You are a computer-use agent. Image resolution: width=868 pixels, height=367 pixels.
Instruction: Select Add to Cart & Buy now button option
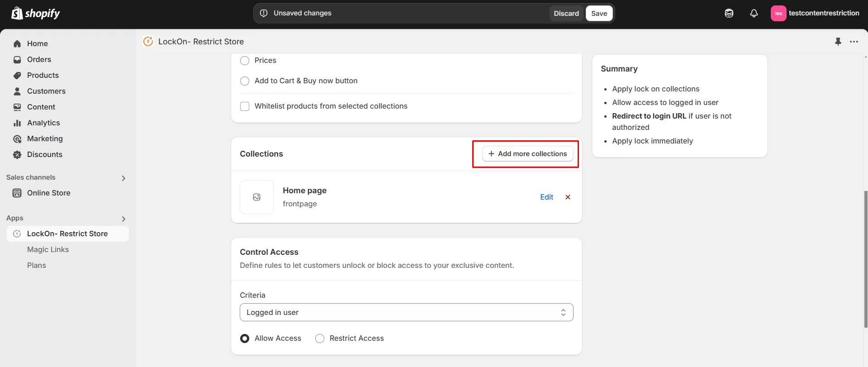(245, 81)
